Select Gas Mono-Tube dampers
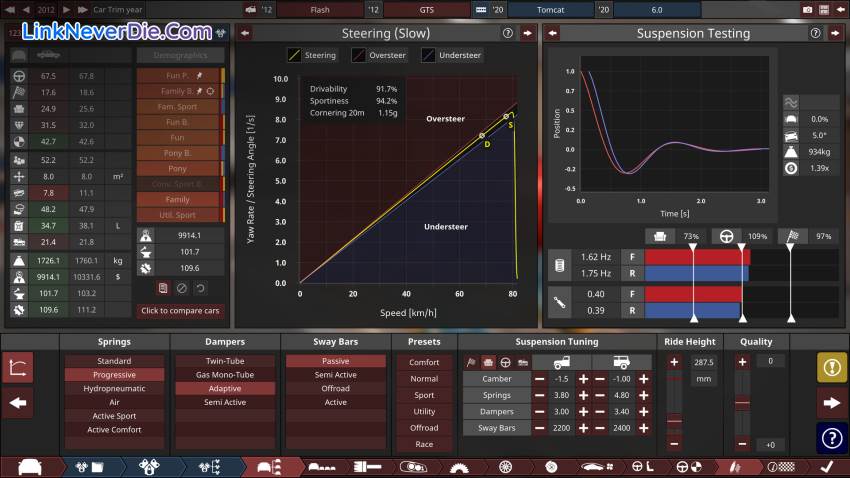The height and width of the screenshot is (478, 850). point(225,375)
